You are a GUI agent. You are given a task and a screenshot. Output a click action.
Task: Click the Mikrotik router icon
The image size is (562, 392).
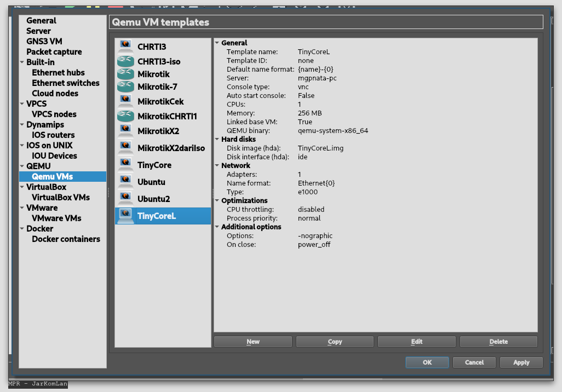(125, 74)
